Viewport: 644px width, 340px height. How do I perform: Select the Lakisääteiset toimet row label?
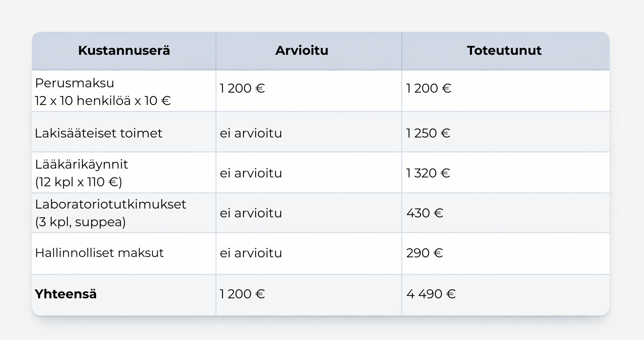click(99, 133)
